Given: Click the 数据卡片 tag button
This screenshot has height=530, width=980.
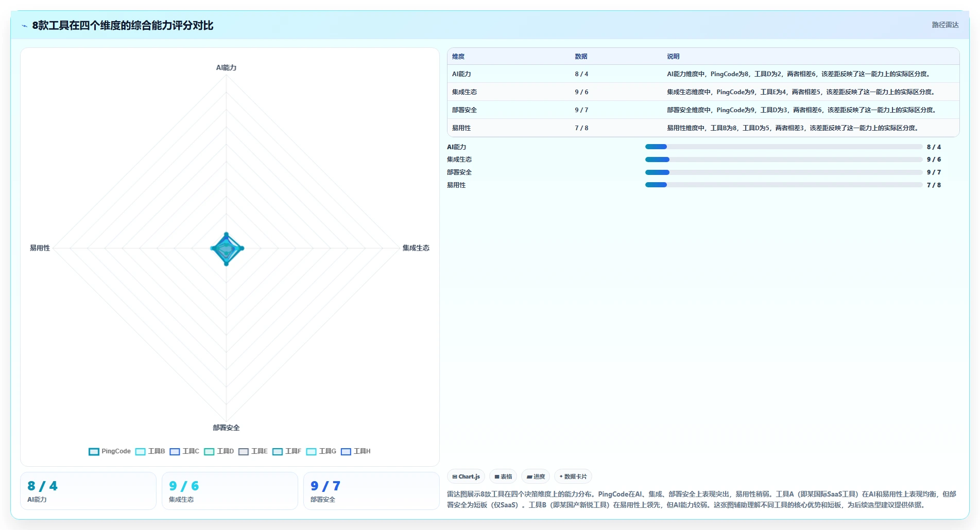Looking at the screenshot, I should [573, 476].
